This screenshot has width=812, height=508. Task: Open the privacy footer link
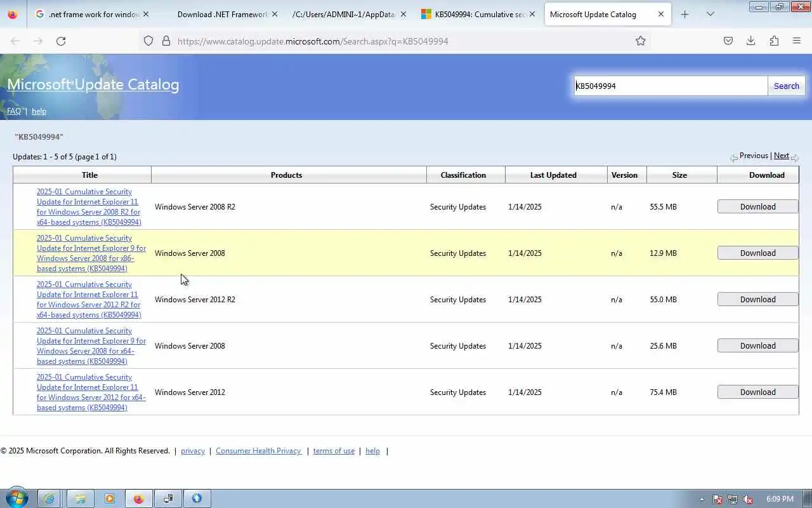click(193, 451)
